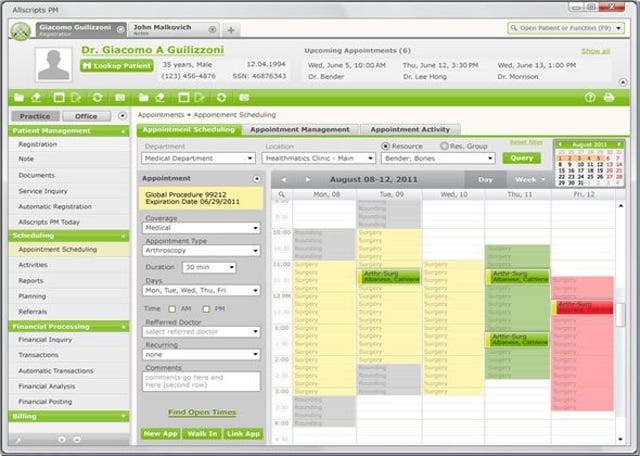Open the Location Healthmatics Clinic dropdown
Image resolution: width=640 pixels, height=456 pixels.
tap(318, 158)
